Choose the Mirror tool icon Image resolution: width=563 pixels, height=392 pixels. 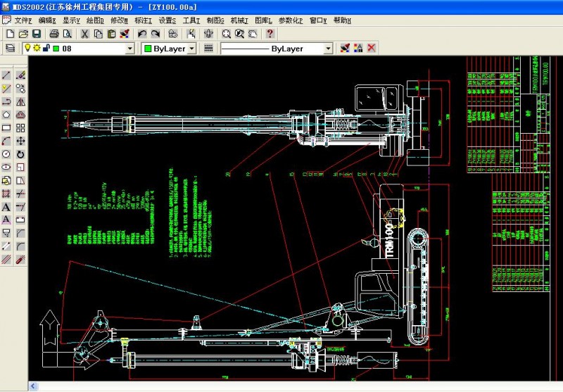[x=20, y=102]
